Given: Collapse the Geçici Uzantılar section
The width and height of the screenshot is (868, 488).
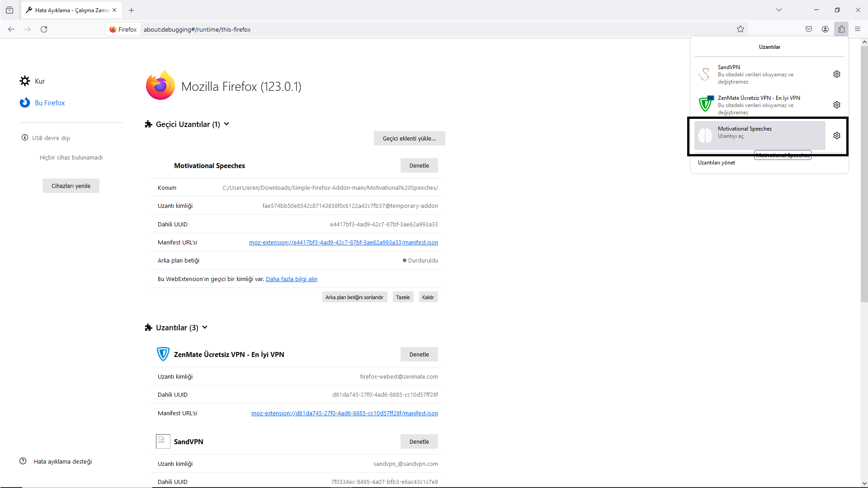Looking at the screenshot, I should (226, 124).
